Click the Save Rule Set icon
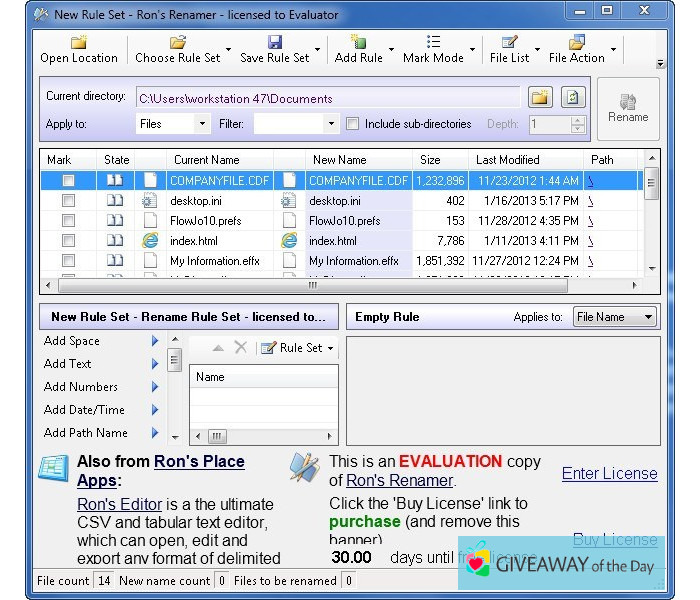The image size is (700, 600). coord(274,42)
